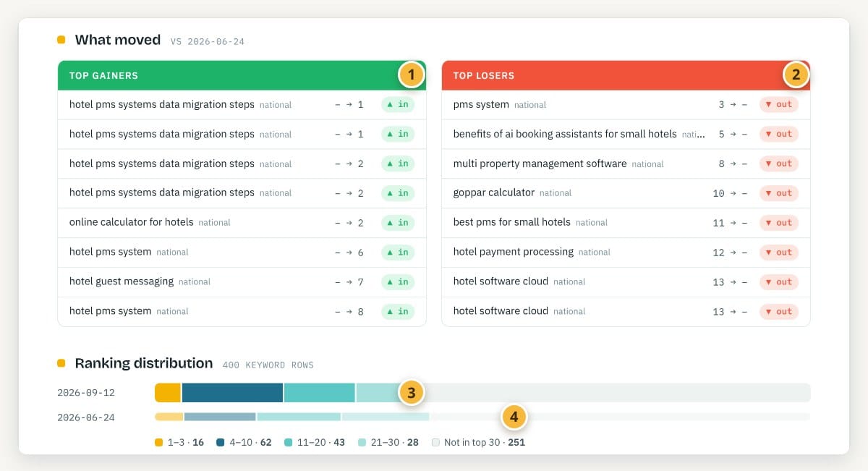
Task: Click the 11–20 · 43 legend entry
Action: (315, 442)
